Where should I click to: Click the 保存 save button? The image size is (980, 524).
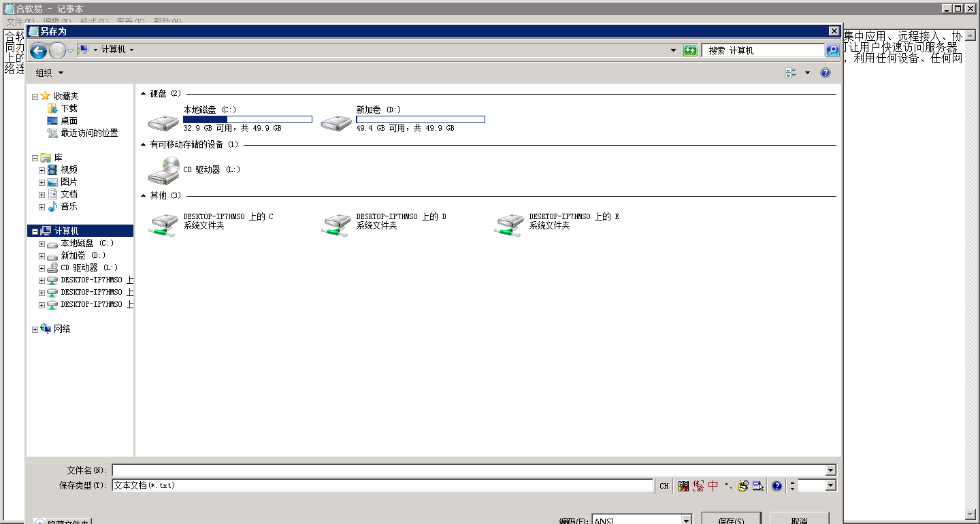coord(731,519)
